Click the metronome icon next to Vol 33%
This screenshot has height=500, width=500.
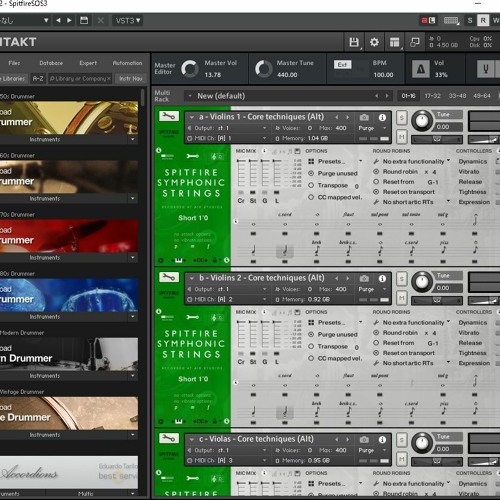point(421,69)
